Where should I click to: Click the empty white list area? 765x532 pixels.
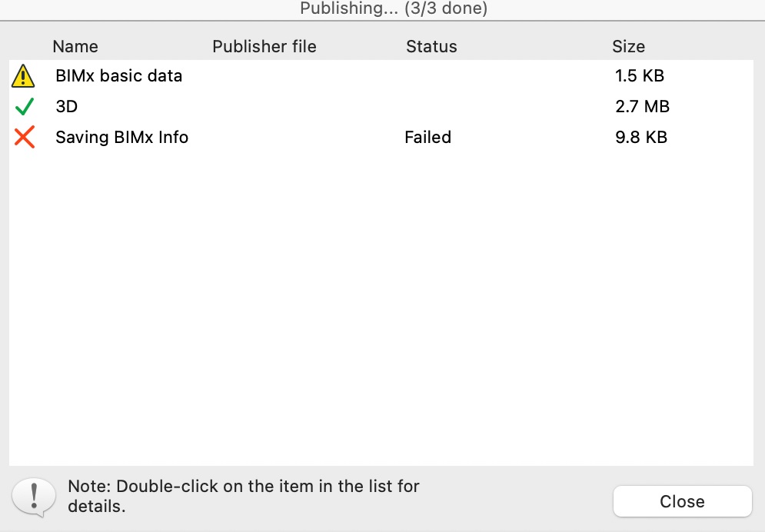point(381,308)
